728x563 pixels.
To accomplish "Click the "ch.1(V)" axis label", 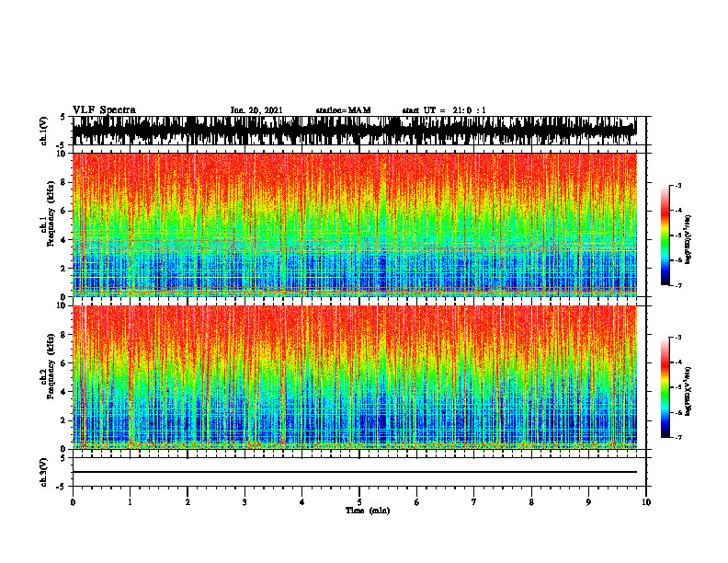I will point(44,131).
